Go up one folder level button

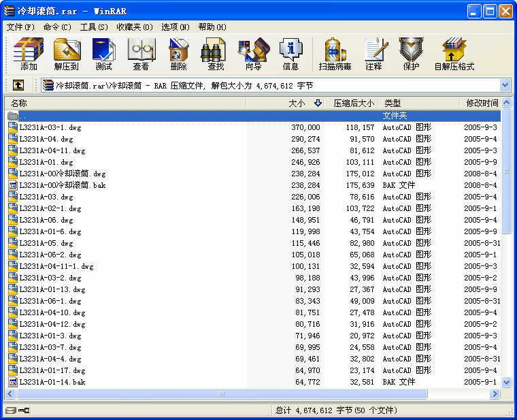pos(18,85)
